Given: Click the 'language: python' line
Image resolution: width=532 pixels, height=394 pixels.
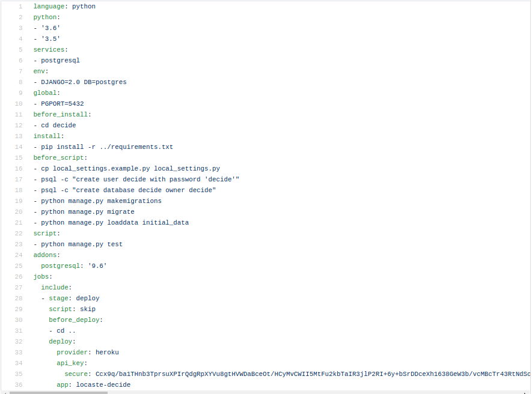Looking at the screenshot, I should pyautogui.click(x=64, y=7).
